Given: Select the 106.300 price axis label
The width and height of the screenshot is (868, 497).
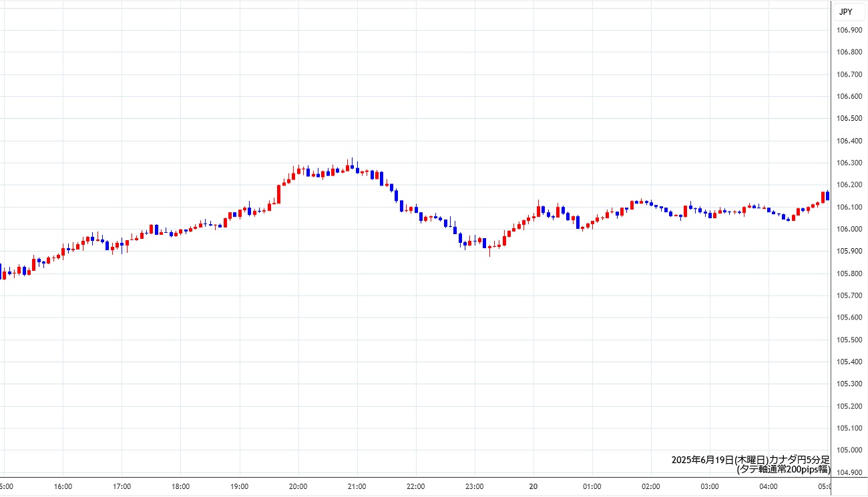Looking at the screenshot, I should tap(849, 163).
